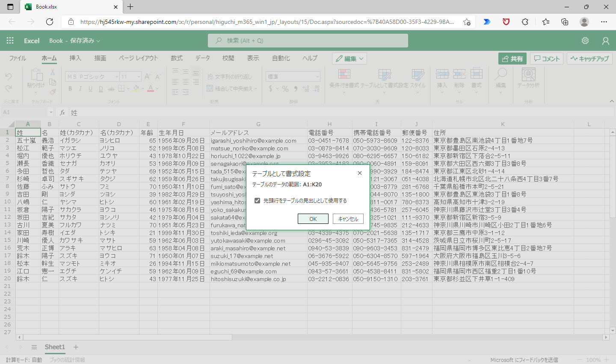
Task: Click the currency dollar format icon
Action: pyautogui.click(x=270, y=89)
